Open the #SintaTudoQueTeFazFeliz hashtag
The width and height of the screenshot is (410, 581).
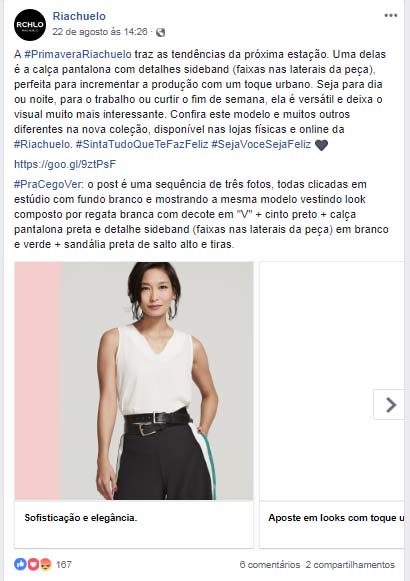tap(142, 144)
